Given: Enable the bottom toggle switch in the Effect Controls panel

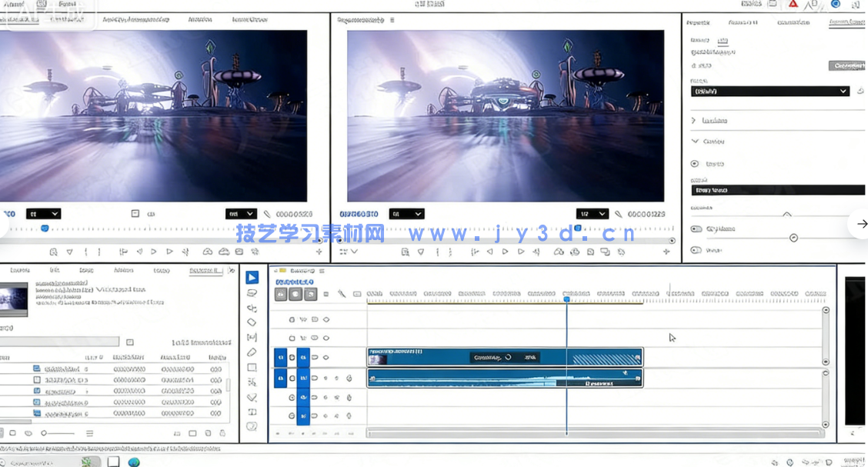Looking at the screenshot, I should click(x=696, y=250).
